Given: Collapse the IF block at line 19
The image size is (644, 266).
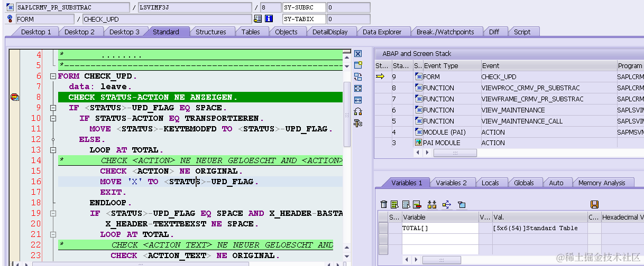Looking at the screenshot, I should pyautogui.click(x=53, y=213).
